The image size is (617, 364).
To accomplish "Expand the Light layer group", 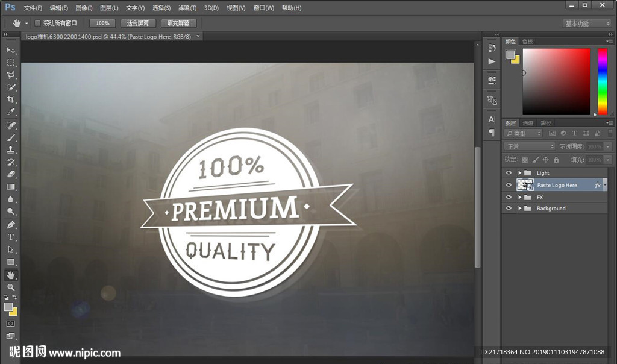I will click(519, 173).
